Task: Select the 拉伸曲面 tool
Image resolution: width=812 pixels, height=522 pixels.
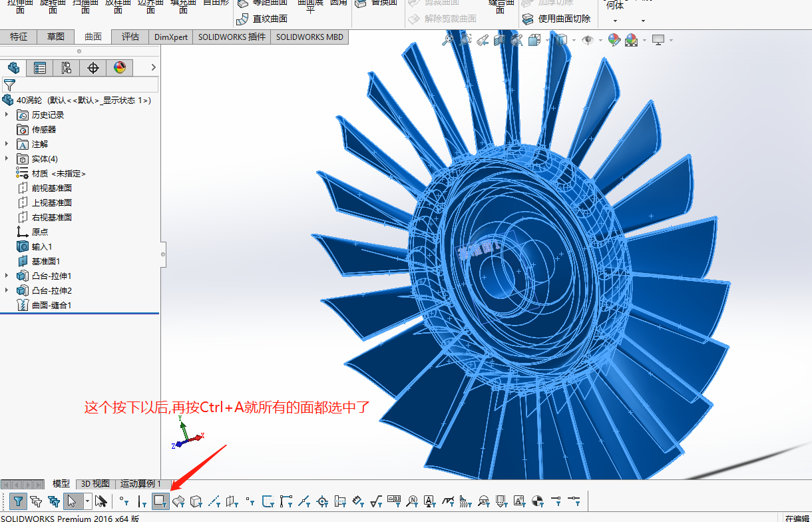Action: 19,8
